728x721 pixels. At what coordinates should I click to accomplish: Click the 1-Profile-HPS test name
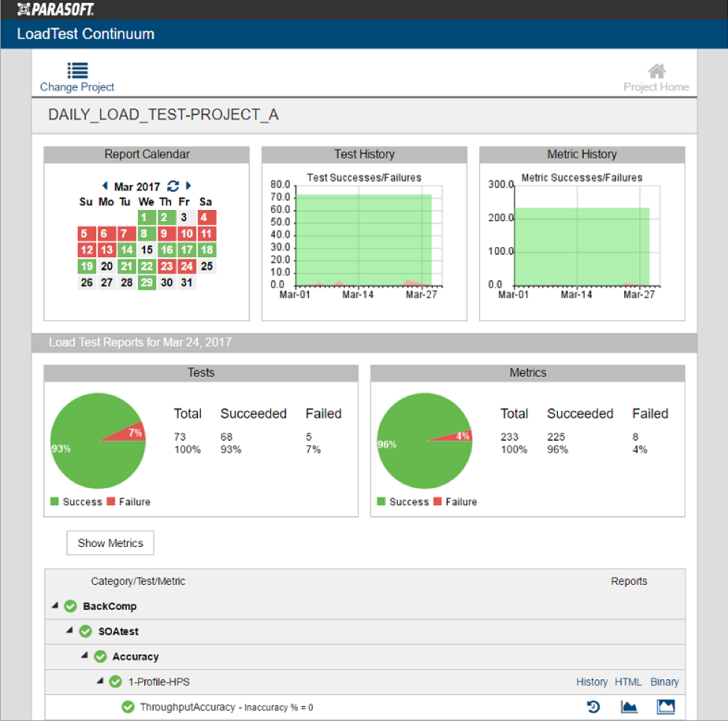tap(159, 681)
